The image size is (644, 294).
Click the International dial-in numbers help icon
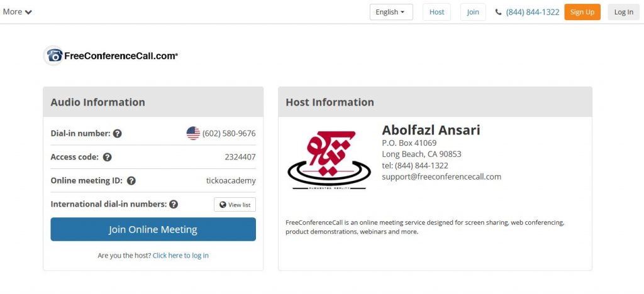click(174, 204)
